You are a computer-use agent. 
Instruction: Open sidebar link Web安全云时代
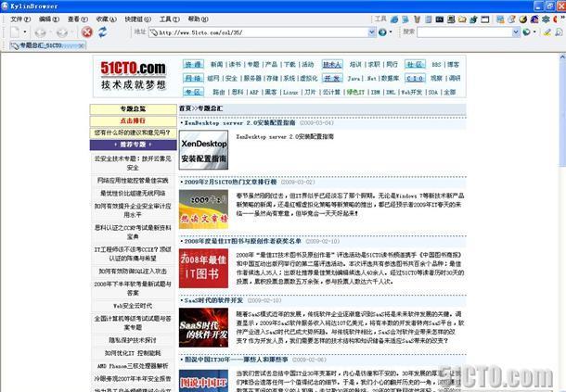click(133, 306)
